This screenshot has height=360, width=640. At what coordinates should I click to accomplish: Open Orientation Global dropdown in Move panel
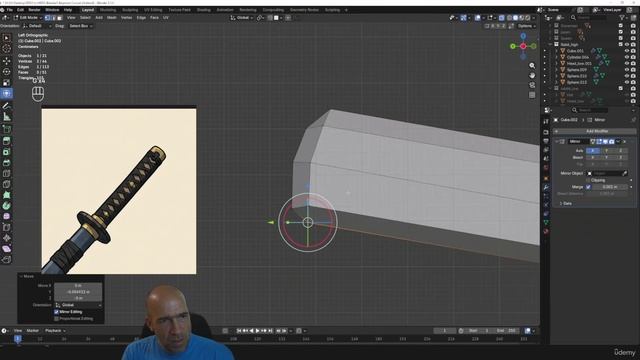point(78,305)
